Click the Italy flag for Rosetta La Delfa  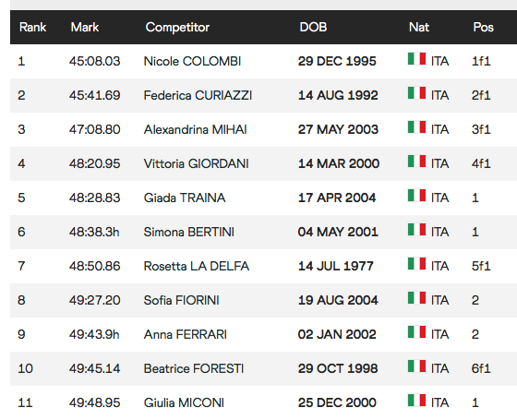point(416,264)
